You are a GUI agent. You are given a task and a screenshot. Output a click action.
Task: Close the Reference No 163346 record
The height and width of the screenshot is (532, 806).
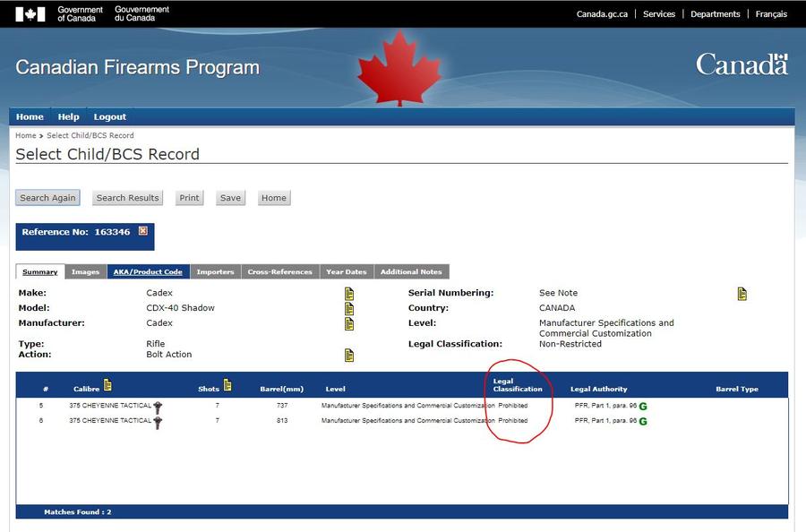pyautogui.click(x=143, y=231)
